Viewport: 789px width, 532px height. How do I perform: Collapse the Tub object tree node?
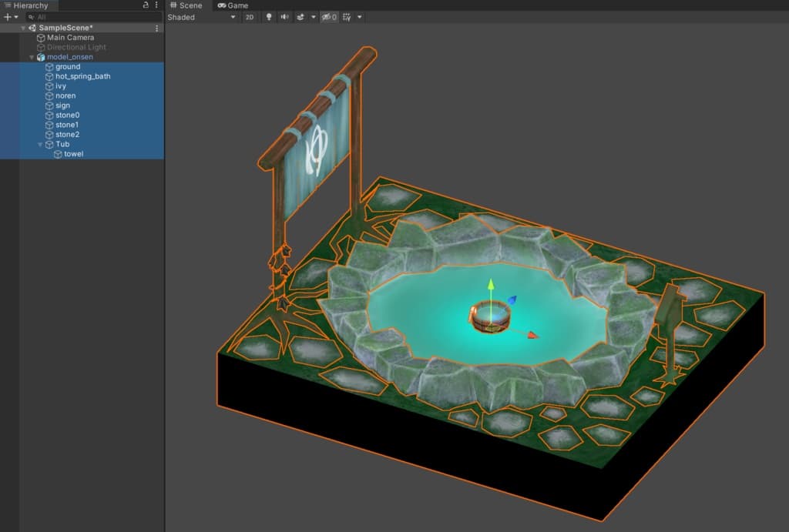point(40,144)
